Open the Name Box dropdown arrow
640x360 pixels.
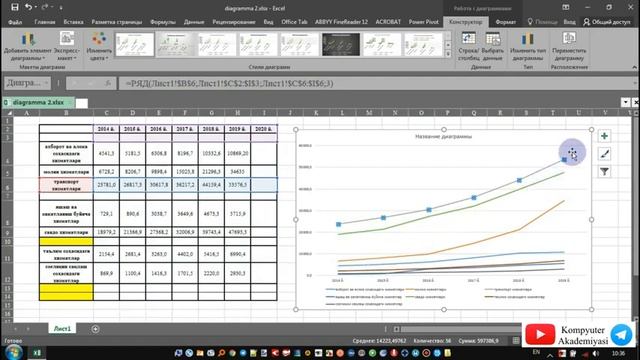coord(46,83)
